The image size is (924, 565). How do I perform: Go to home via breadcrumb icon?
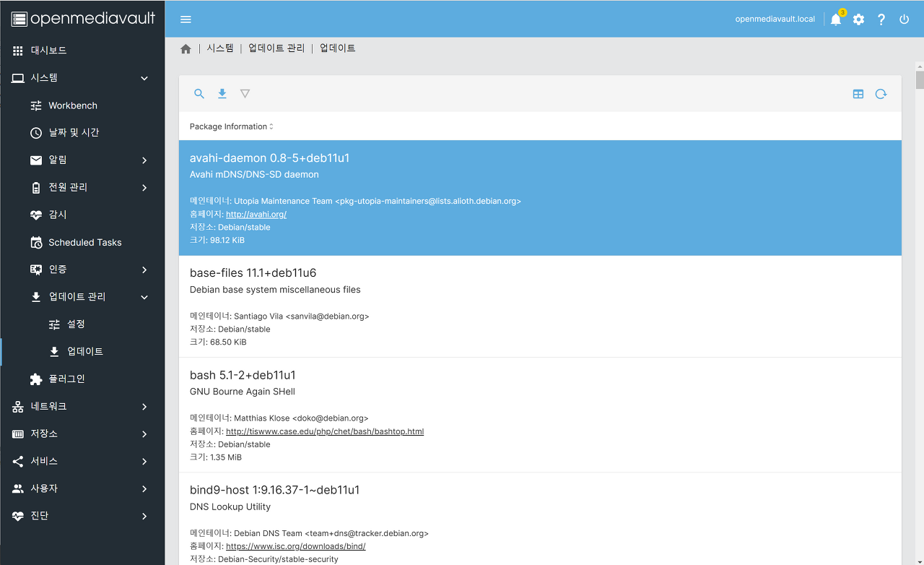(x=186, y=48)
